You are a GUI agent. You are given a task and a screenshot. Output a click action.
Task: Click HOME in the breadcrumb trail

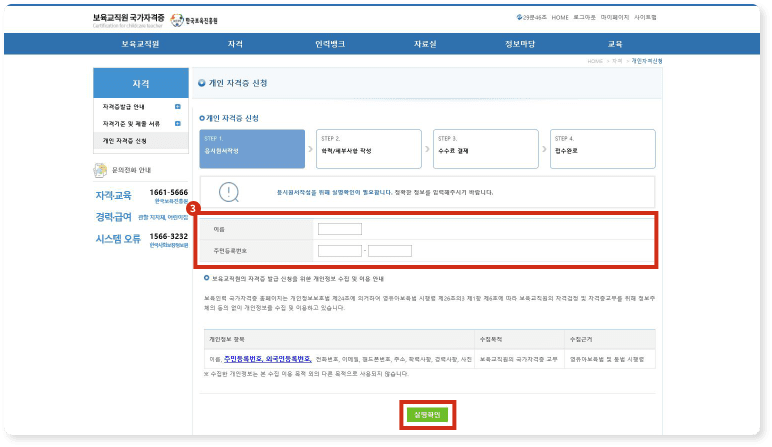(x=595, y=61)
